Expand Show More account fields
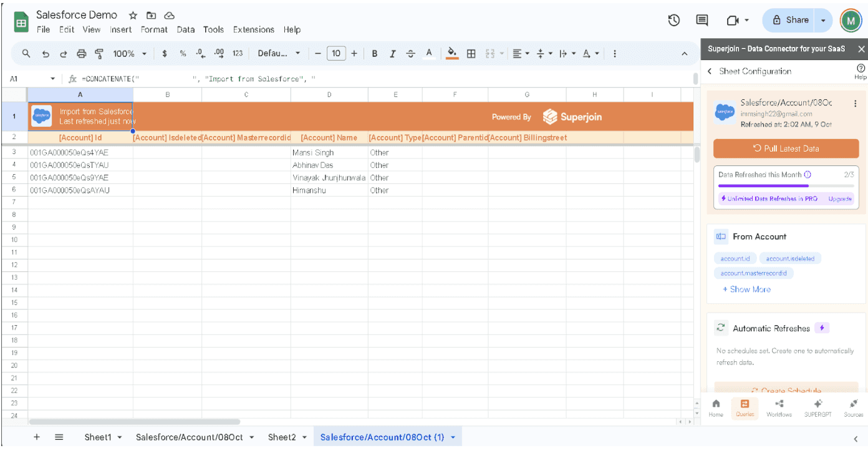Viewport: 868px width, 453px height. (746, 290)
